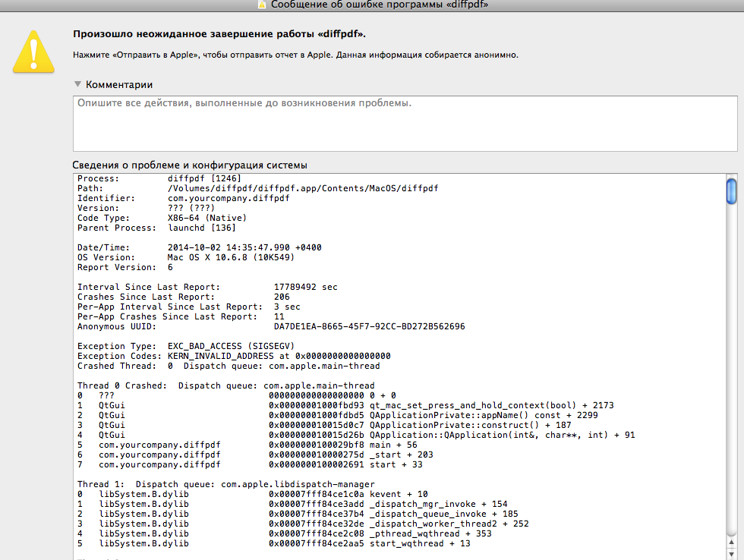Screen dimensions: 744x560
Task: Click the Path line with /Volumes/diffpdf
Action: pyautogui.click(x=257, y=188)
